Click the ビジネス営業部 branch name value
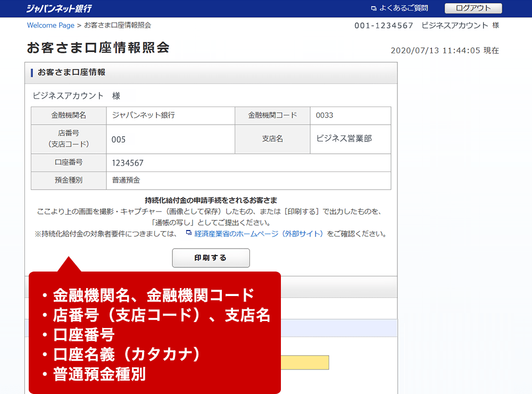 344,138
